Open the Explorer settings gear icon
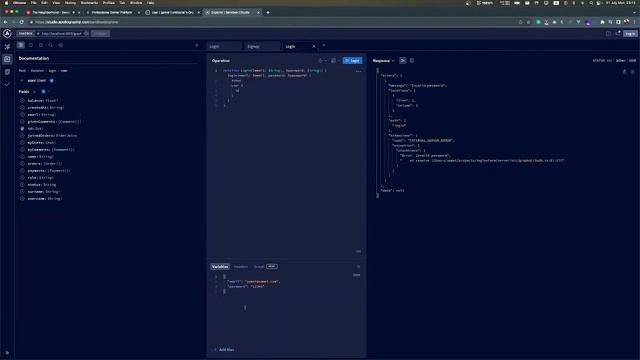The height and width of the screenshot is (360, 640). pos(61,45)
